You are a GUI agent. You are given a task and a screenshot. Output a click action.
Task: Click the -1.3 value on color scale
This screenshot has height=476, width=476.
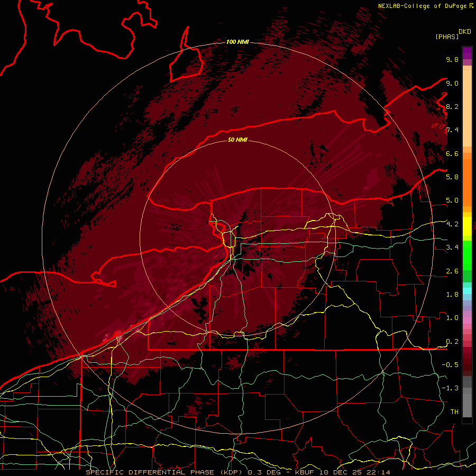(x=450, y=388)
